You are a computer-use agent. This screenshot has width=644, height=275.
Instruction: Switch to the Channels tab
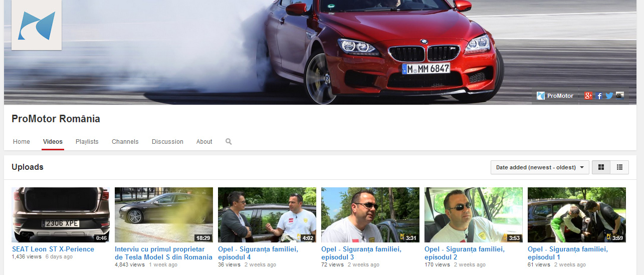(125, 142)
